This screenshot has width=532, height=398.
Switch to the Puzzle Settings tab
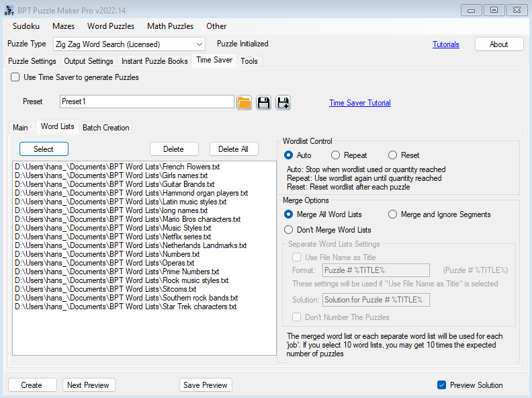[32, 61]
